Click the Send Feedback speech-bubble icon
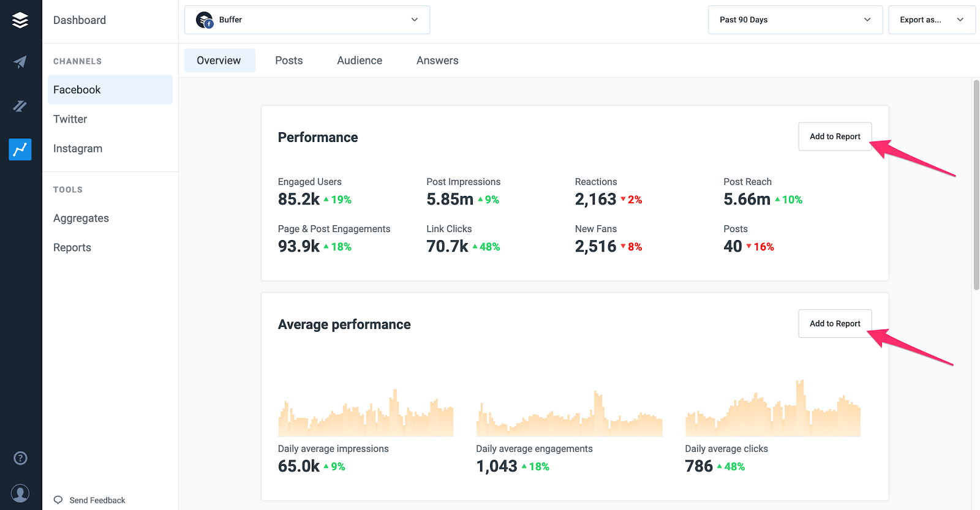980x510 pixels. click(x=58, y=500)
